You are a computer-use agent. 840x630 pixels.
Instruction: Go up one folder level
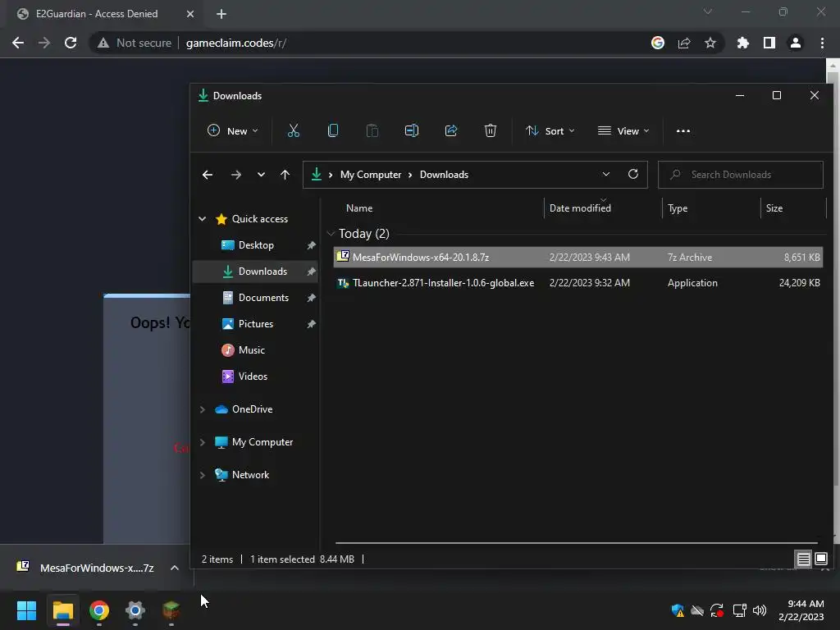click(285, 175)
